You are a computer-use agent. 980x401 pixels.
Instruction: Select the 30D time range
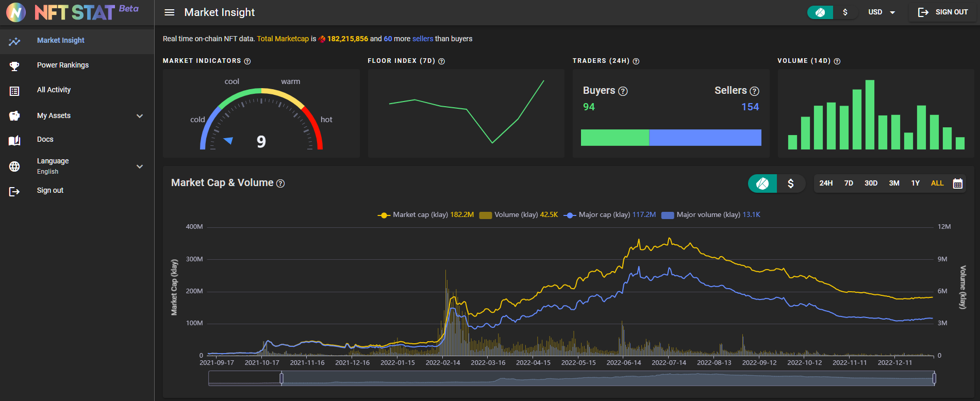(871, 183)
